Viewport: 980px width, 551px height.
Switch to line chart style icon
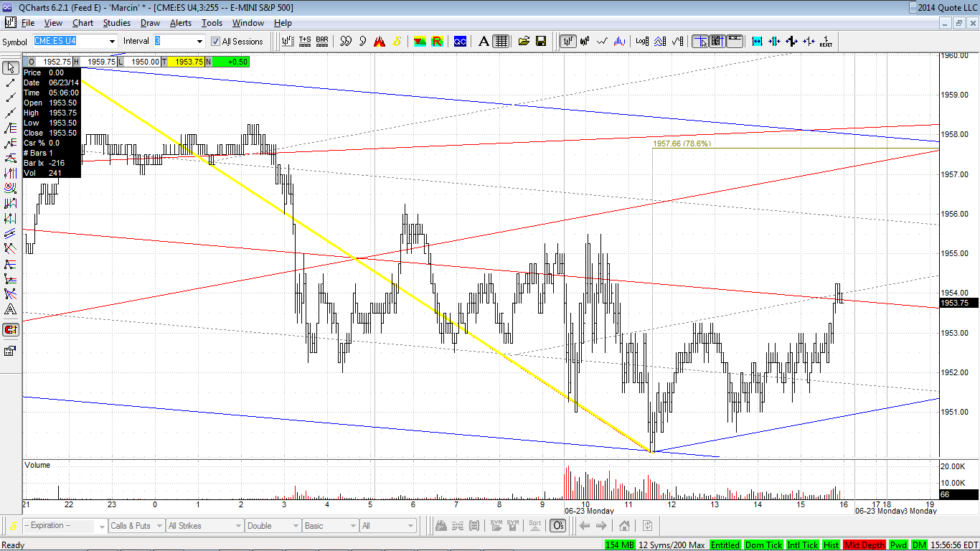[x=603, y=42]
